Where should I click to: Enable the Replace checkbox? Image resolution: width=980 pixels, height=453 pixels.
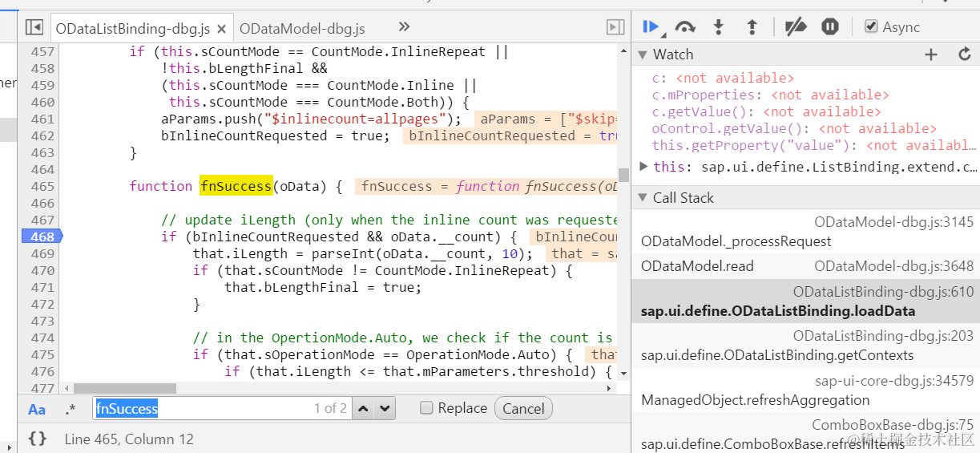tap(427, 408)
